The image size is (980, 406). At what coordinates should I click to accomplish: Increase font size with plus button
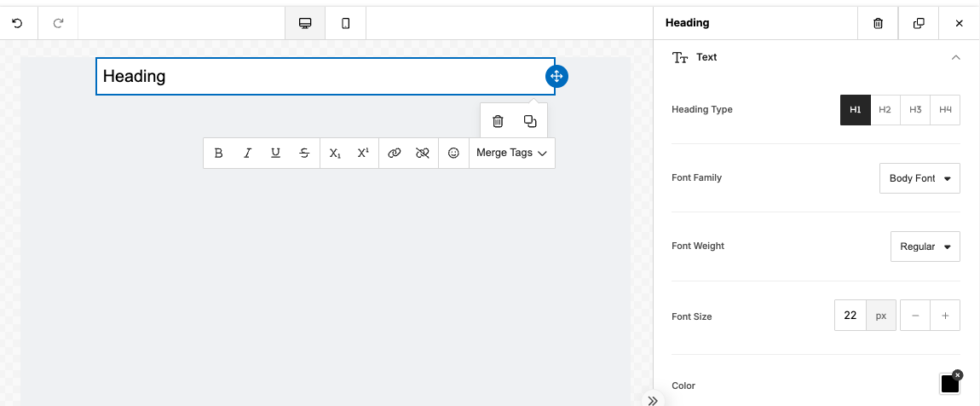[x=945, y=316]
